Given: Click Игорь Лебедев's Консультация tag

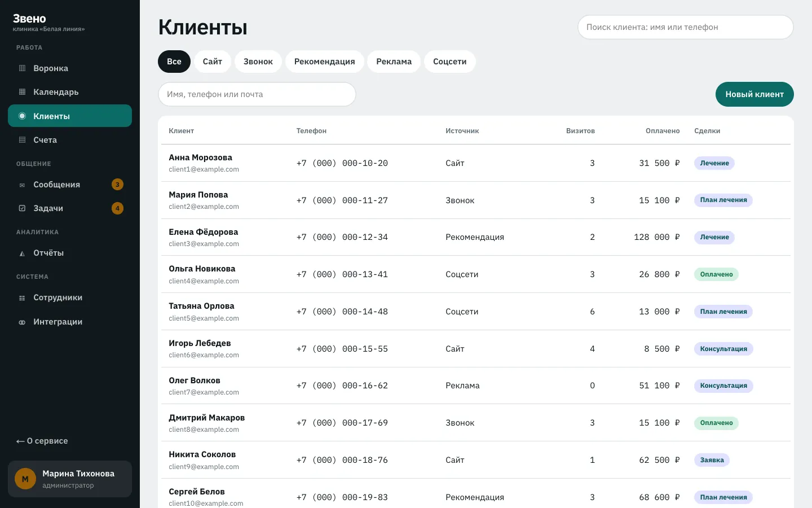Looking at the screenshot, I should click(723, 349).
